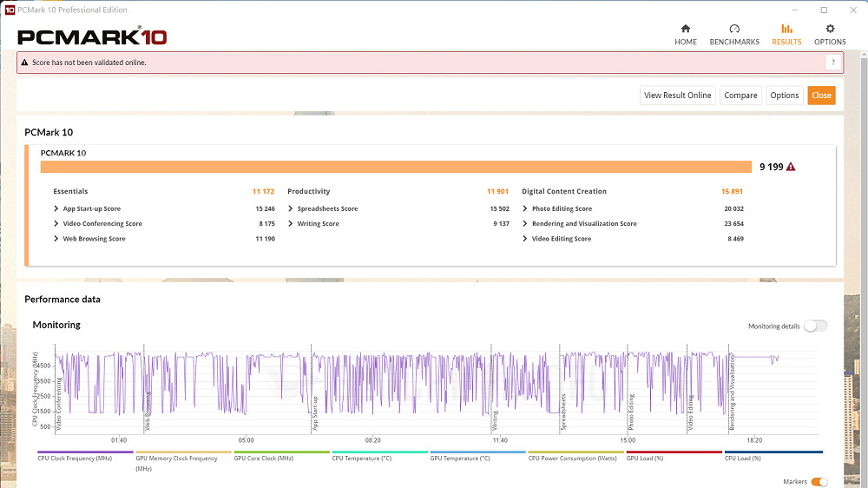This screenshot has width=868, height=488.
Task: Click the GPU Load legend color bar
Action: 674,452
